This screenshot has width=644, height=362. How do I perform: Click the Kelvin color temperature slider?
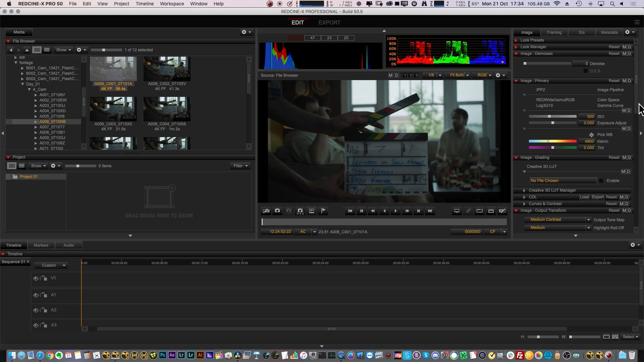[552, 141]
